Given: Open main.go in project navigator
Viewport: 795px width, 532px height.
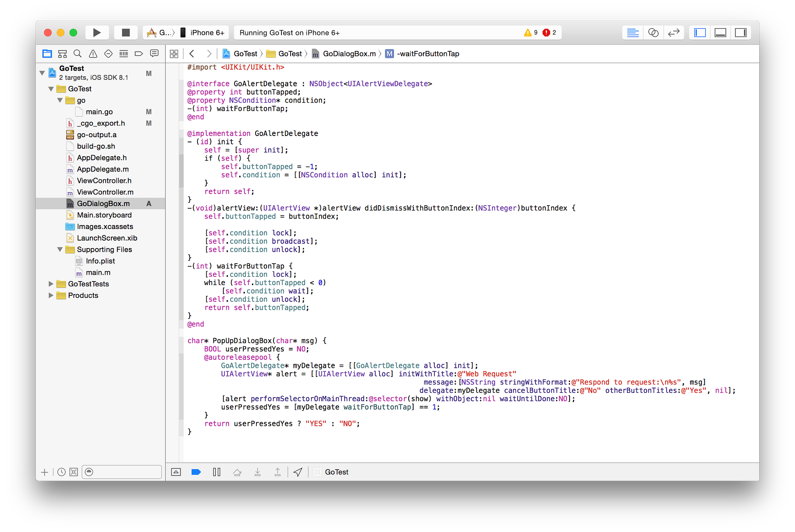Looking at the screenshot, I should click(x=99, y=112).
